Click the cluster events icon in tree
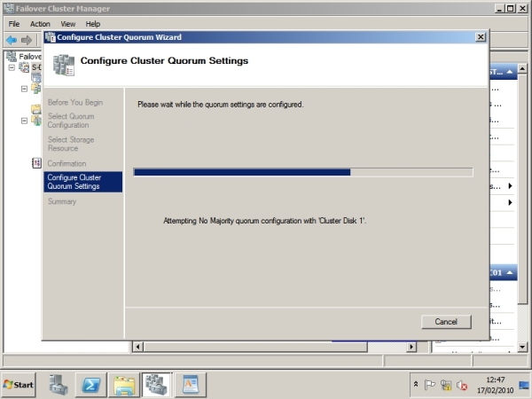Image resolution: width=532 pixels, height=399 pixels. (36, 163)
